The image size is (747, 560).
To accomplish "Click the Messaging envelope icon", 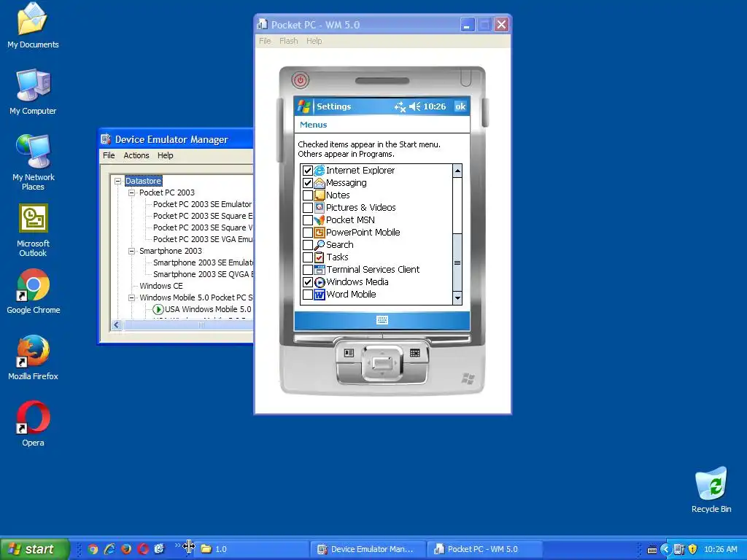I will (320, 183).
